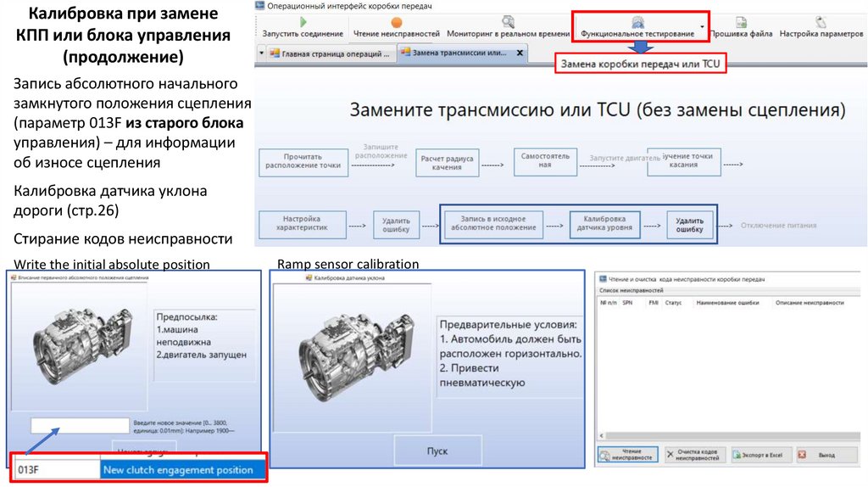Click the Самостоятельная step box
Viewport: 868px width, 487px height.
(545, 160)
